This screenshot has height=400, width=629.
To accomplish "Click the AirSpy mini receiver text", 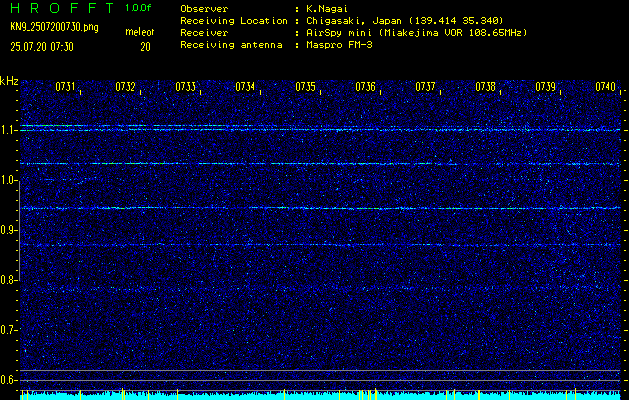I will (x=416, y=33).
